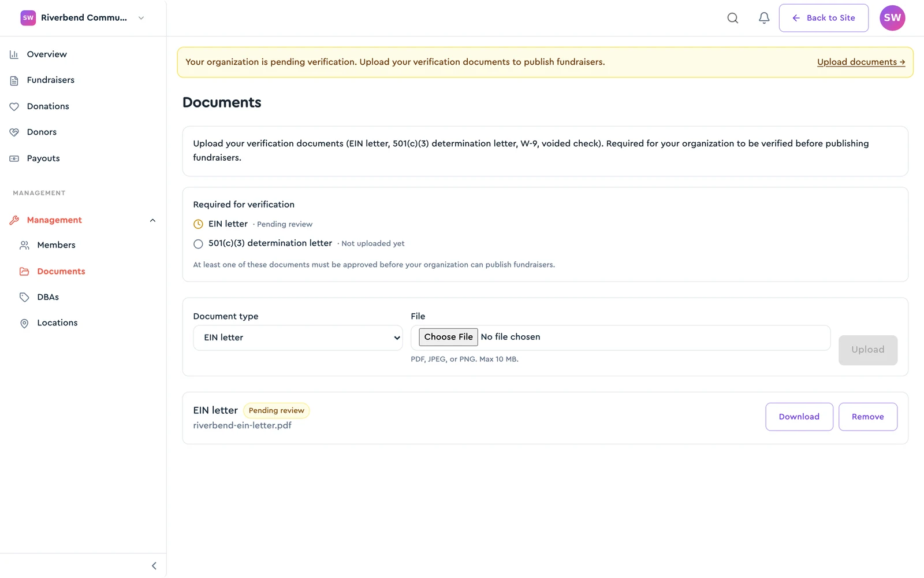This screenshot has width=924, height=578.
Task: Open notifications bell icon
Action: point(763,18)
